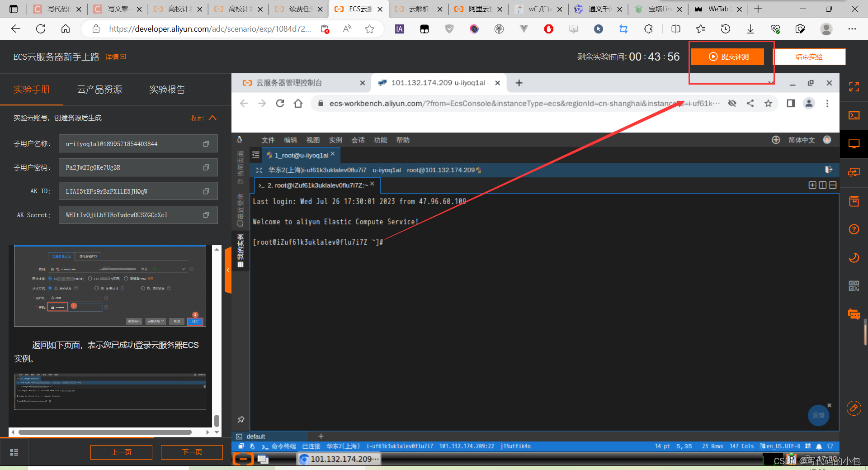Click the add circle plus icon near 简体中文
This screenshot has height=470, width=868.
click(x=776, y=140)
